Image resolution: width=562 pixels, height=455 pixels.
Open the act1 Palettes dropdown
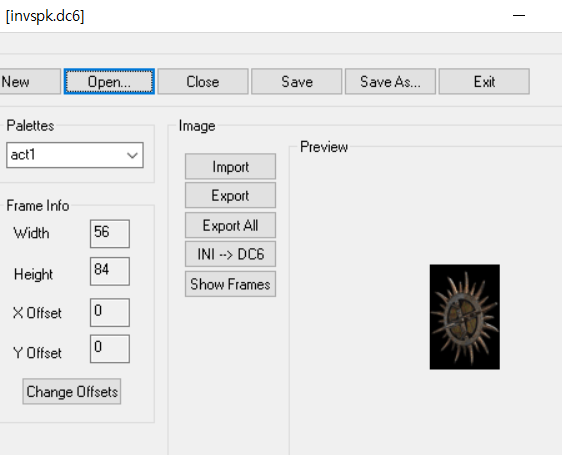[75, 155]
